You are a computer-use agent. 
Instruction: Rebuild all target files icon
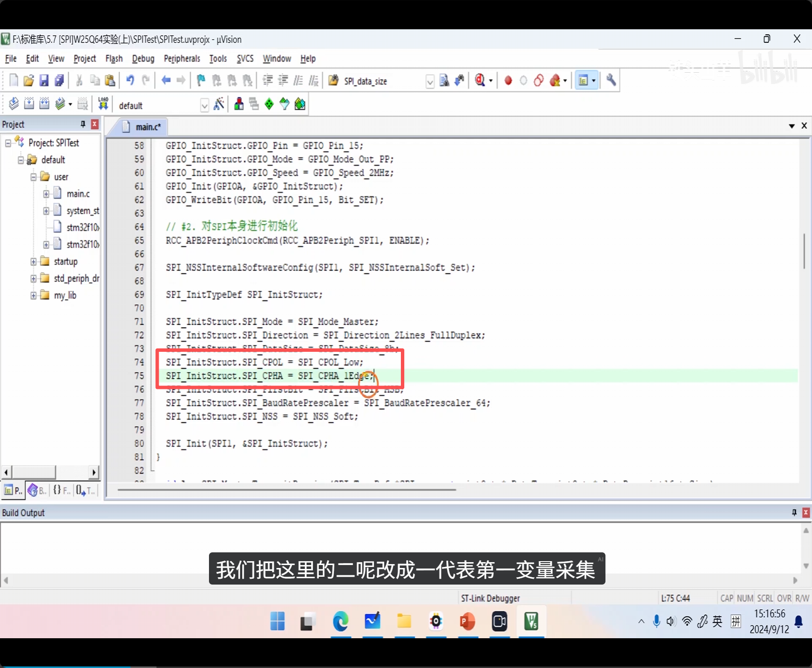point(44,103)
